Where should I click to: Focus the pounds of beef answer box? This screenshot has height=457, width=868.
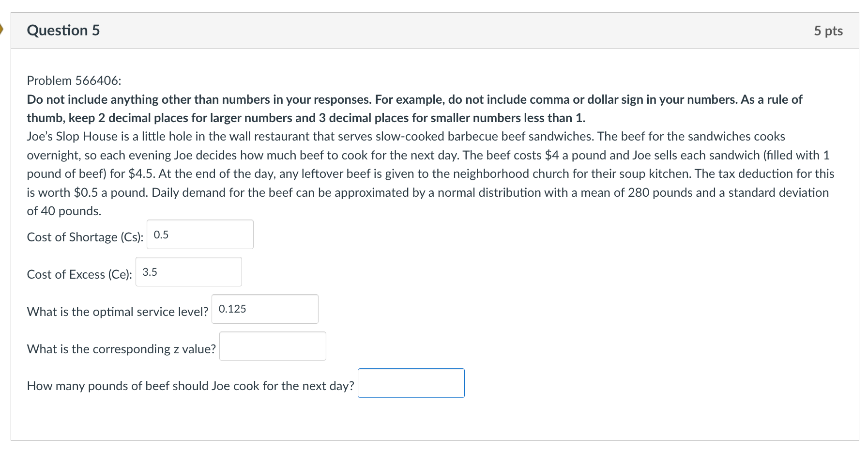[x=411, y=383]
